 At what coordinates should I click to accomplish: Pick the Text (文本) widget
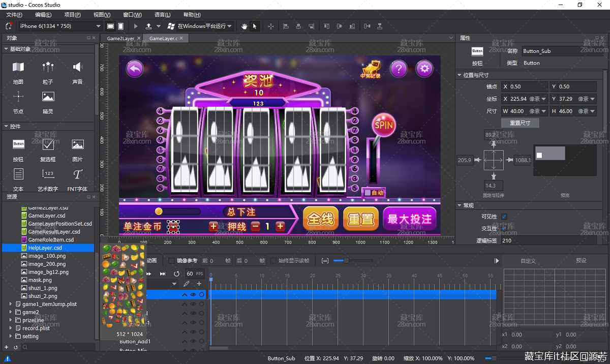pos(18,174)
